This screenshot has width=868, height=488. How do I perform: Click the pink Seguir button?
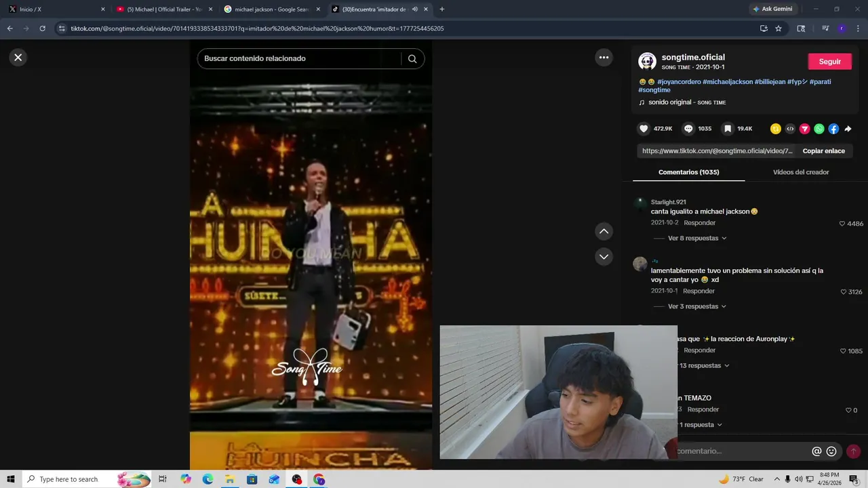click(829, 61)
